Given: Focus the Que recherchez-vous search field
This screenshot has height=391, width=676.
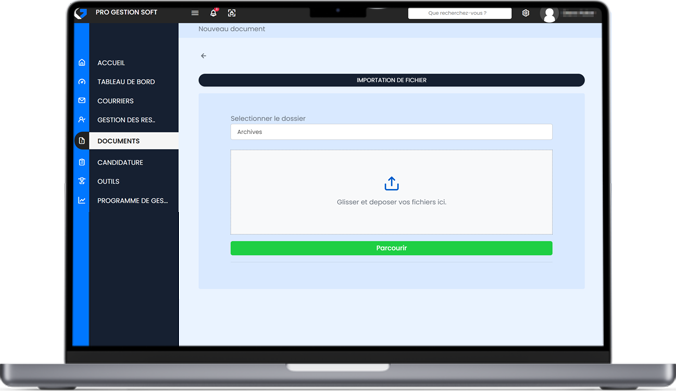Looking at the screenshot, I should point(460,13).
